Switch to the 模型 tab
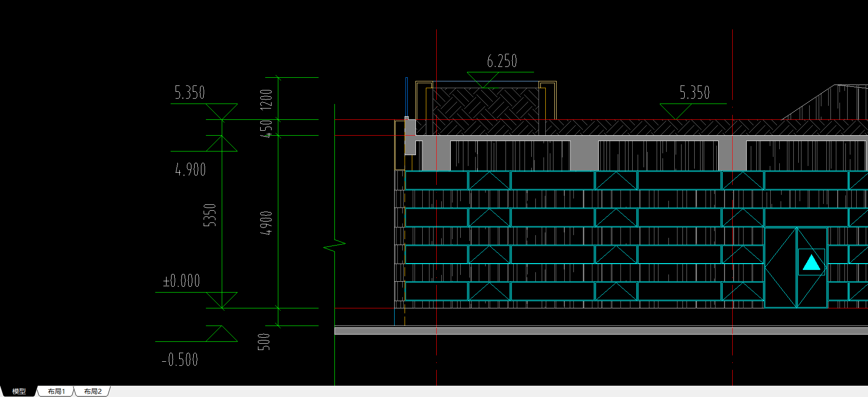This screenshot has width=868, height=397. click(x=19, y=391)
